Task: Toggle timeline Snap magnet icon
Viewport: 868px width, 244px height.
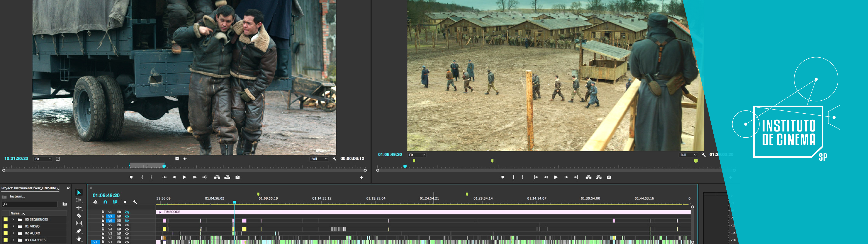Action: click(105, 202)
